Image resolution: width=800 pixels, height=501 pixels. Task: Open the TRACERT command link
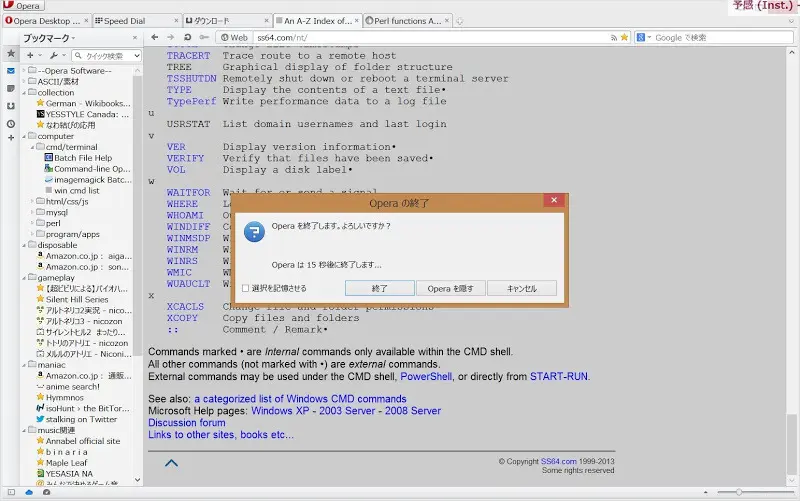188,56
